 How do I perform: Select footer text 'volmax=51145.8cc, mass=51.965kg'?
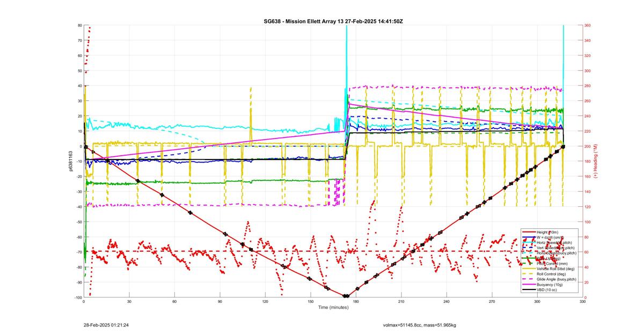point(419,325)
